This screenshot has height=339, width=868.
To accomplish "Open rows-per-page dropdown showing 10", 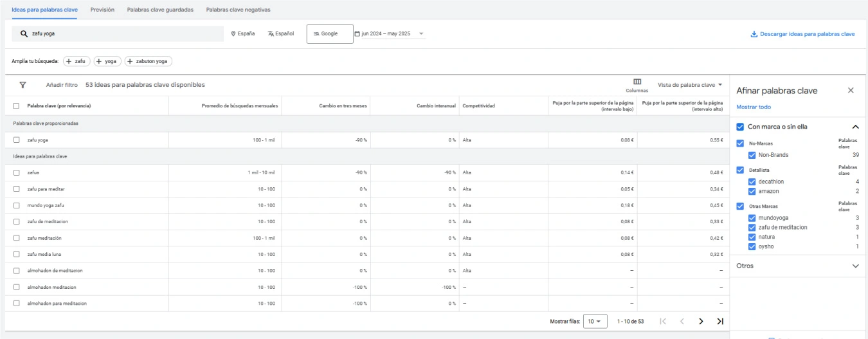I will (595, 321).
